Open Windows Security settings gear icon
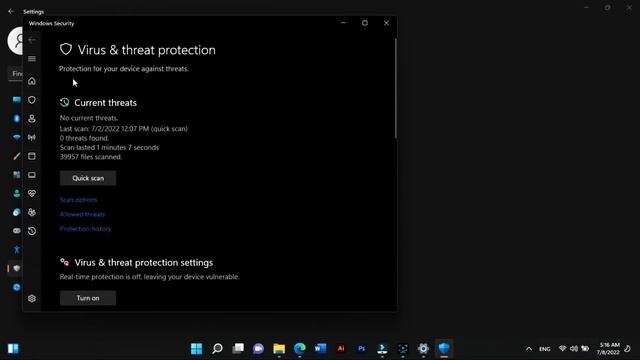 coord(32,298)
